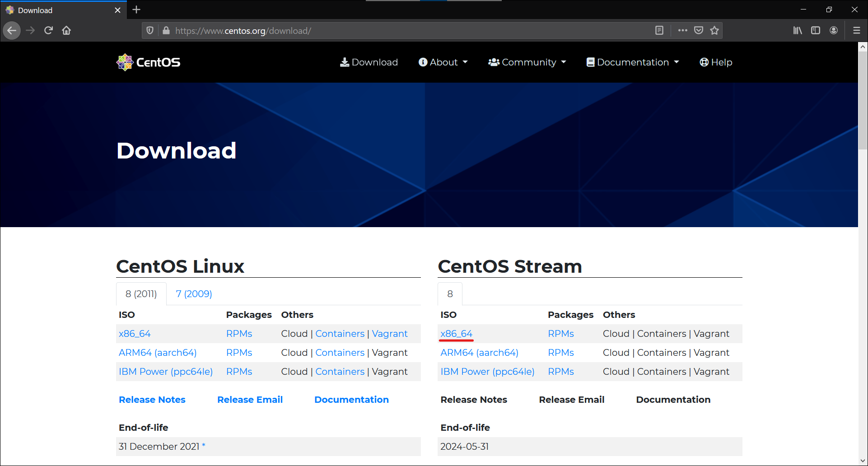
Task: Open the Download nav link
Action: 369,62
